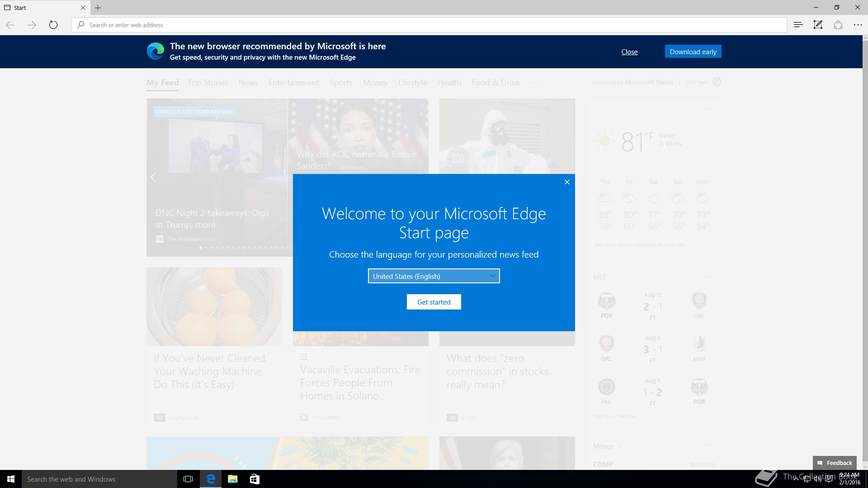The image size is (868, 488).
Task: Click the Microsoft News link
Action: 649,82
